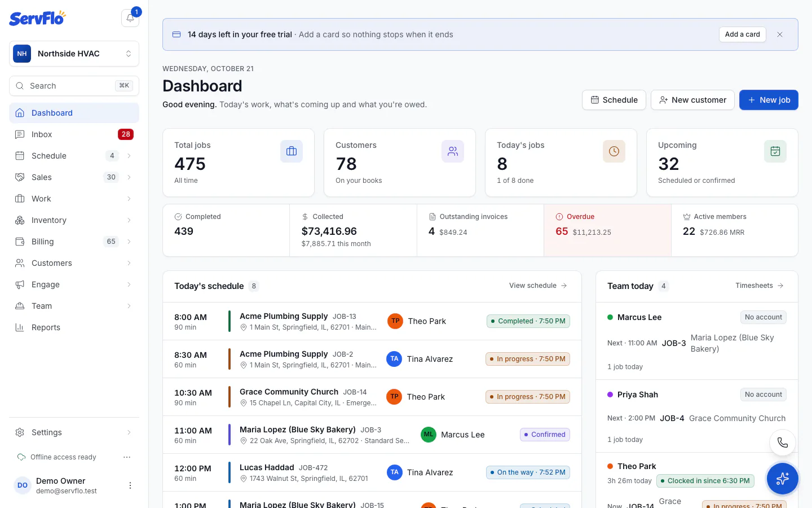
Task: Open Inbox with 28 unread
Action: [74, 134]
